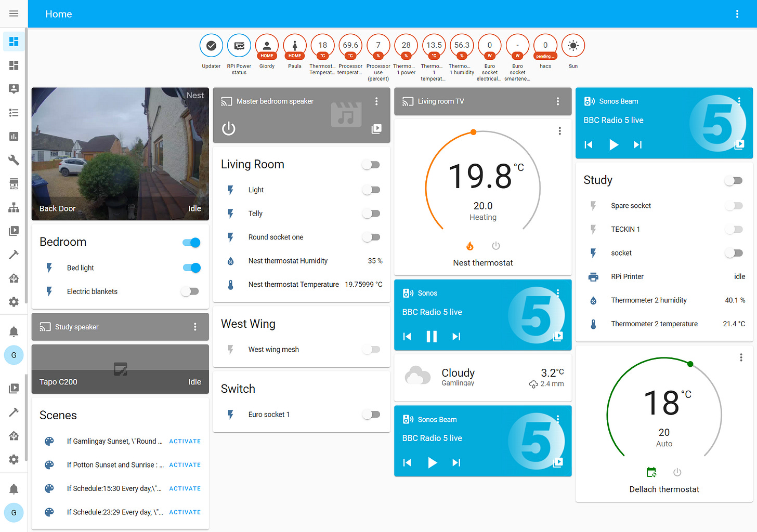Click the RPi Printer icon in Study
This screenshot has width=757, height=532.
tap(593, 276)
